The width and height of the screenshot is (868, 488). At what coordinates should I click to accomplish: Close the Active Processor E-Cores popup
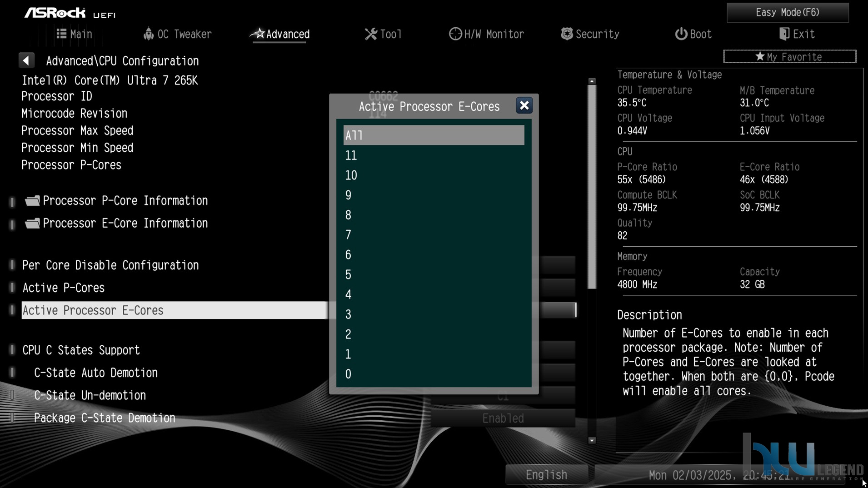click(x=524, y=105)
